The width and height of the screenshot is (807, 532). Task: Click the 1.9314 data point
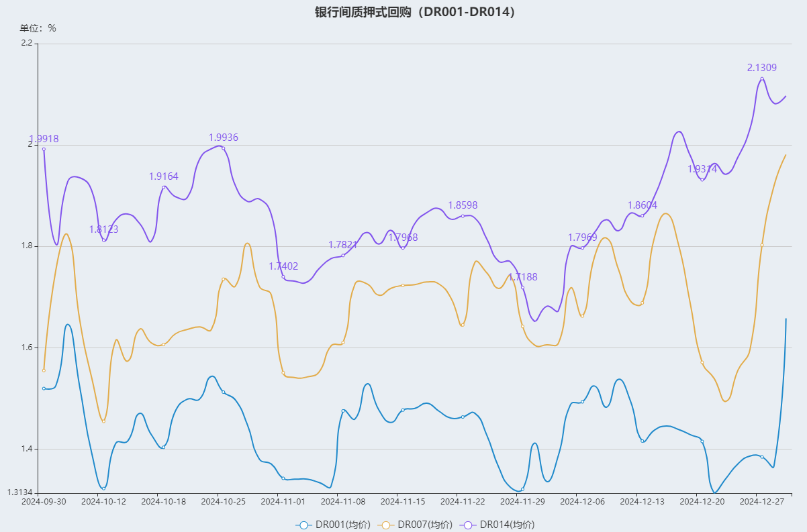(x=702, y=179)
